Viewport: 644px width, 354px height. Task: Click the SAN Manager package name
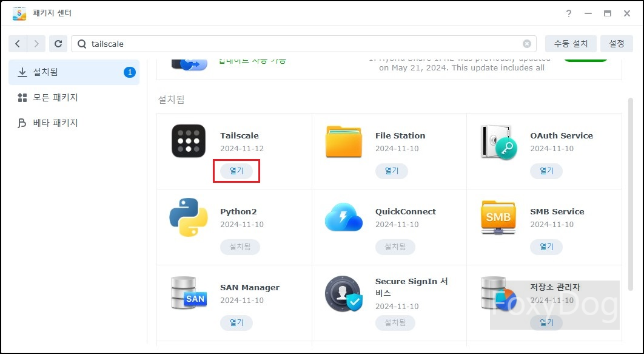(250, 288)
